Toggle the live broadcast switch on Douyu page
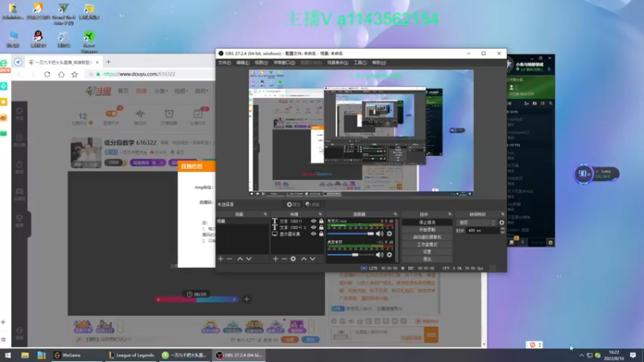The height and width of the screenshot is (362, 644). tap(111, 113)
